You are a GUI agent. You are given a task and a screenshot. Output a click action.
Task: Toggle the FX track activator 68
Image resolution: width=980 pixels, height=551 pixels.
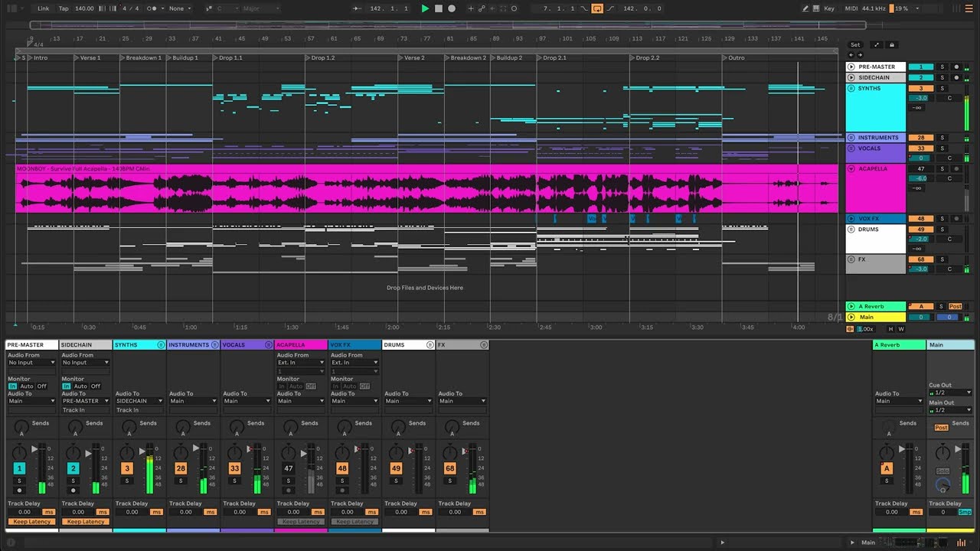pyautogui.click(x=921, y=259)
